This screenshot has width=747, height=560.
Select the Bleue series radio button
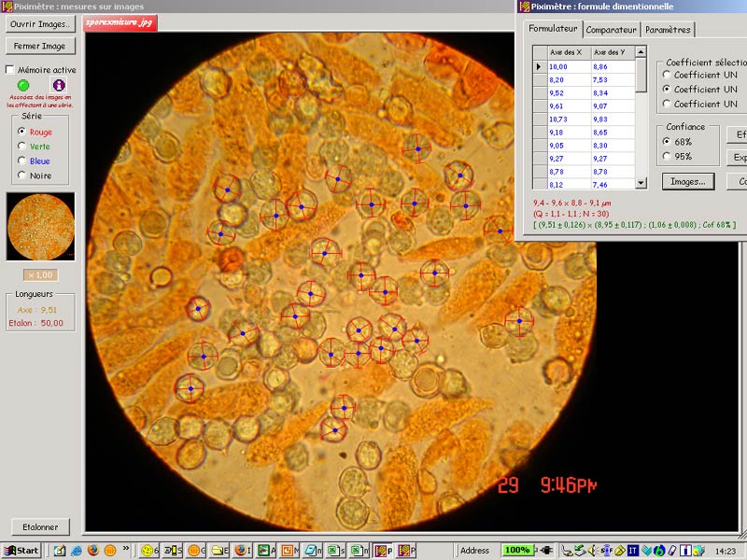(21, 161)
